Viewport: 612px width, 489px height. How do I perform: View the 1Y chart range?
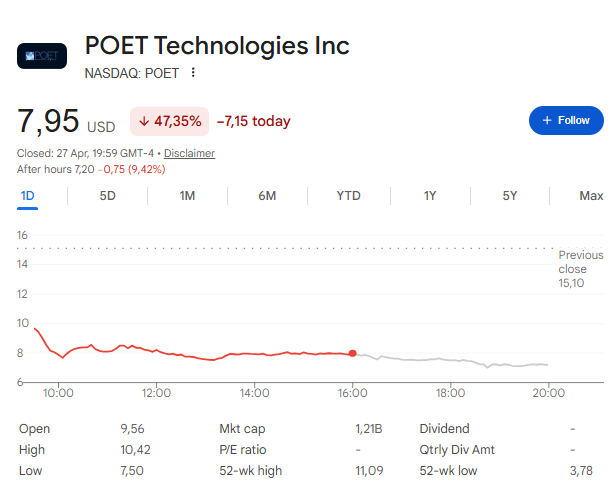[430, 195]
